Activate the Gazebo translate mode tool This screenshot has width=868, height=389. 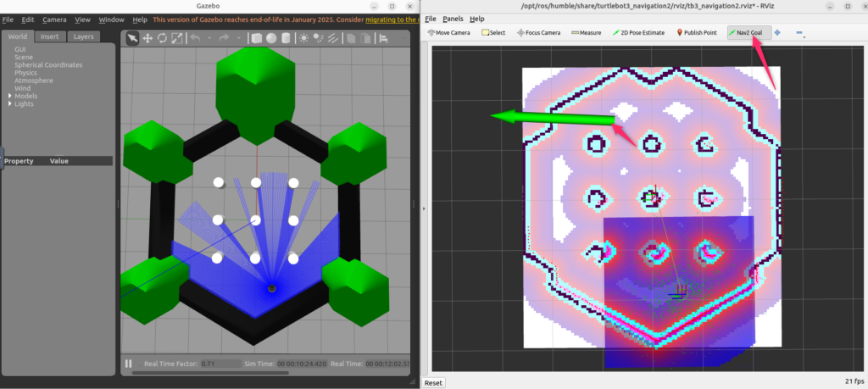[x=147, y=38]
